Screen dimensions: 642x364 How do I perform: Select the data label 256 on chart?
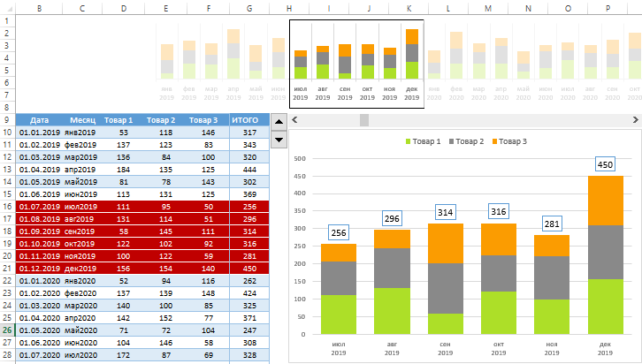click(x=340, y=232)
